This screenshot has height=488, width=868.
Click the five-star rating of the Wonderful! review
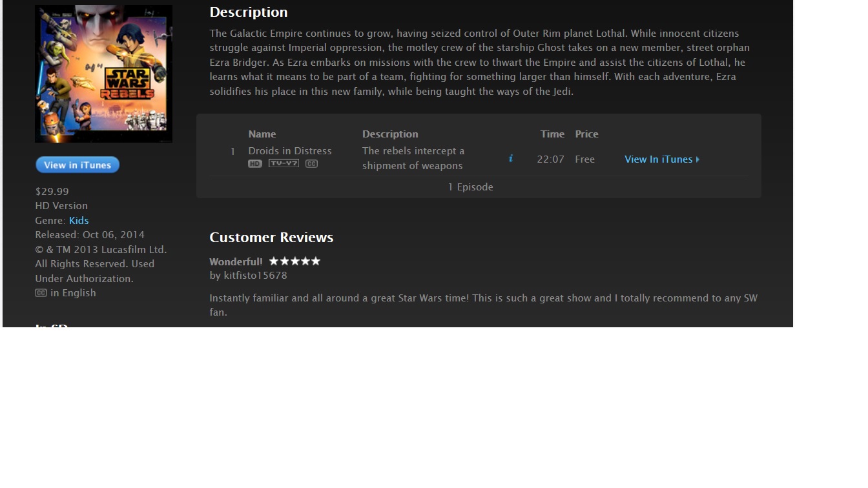click(x=294, y=261)
